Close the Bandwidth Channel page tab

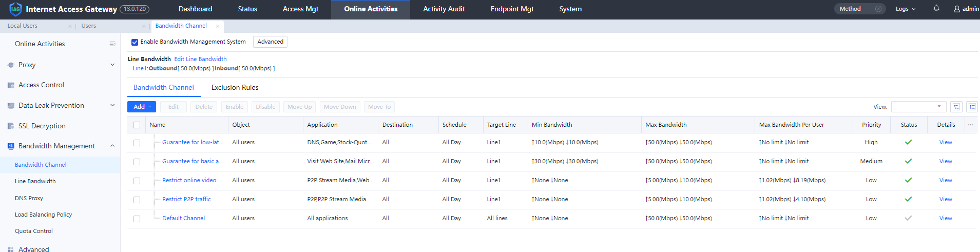(218, 26)
